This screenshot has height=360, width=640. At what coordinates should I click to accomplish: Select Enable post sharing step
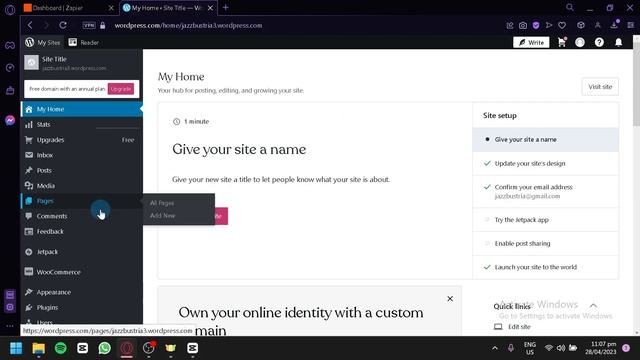click(545, 243)
